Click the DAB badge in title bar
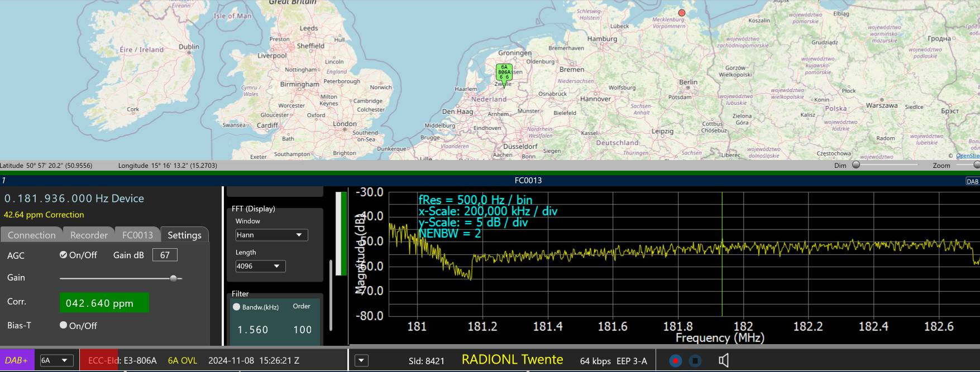Image resolution: width=980 pixels, height=372 pixels. point(972,181)
